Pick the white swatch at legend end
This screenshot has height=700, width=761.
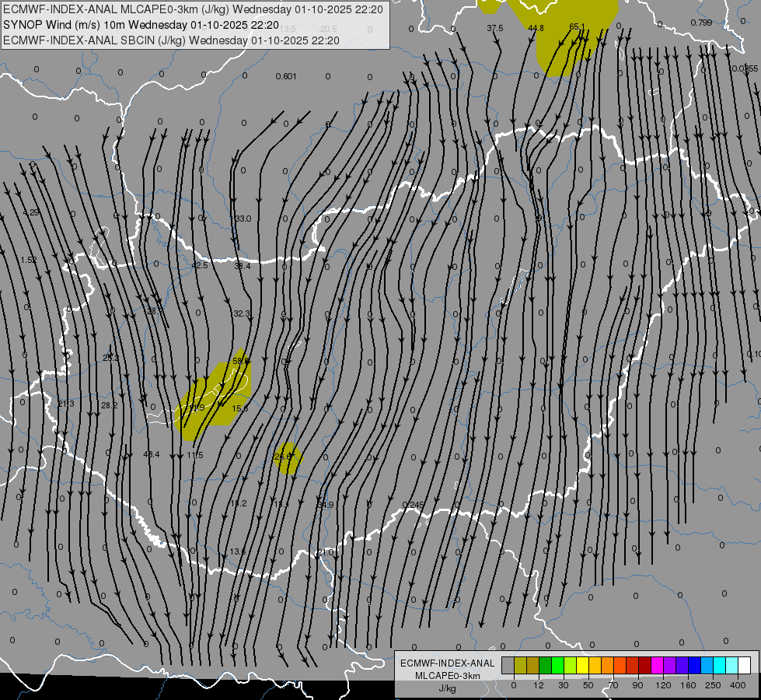click(744, 665)
